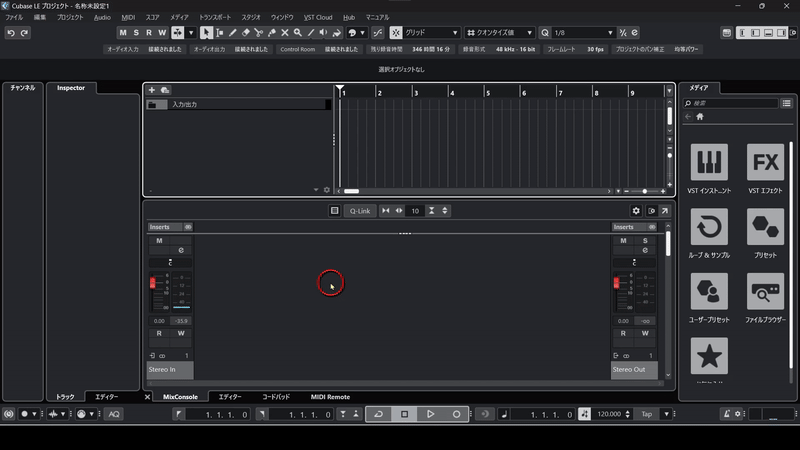Click the Record transport button
800x450 pixels.
[x=457, y=414]
